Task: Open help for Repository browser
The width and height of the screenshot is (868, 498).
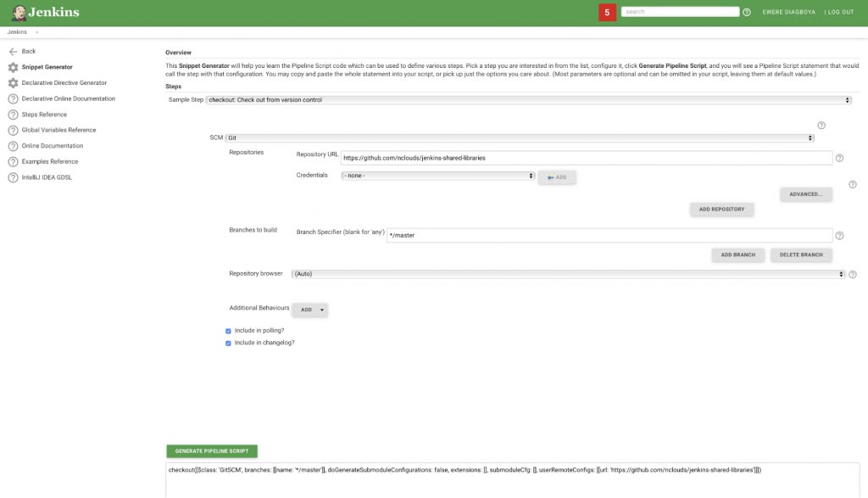Action: click(853, 274)
